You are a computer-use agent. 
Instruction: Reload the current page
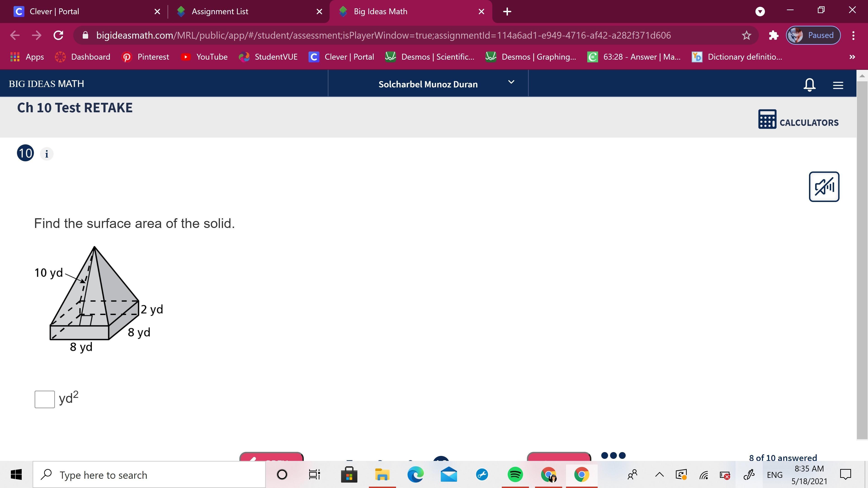(58, 35)
